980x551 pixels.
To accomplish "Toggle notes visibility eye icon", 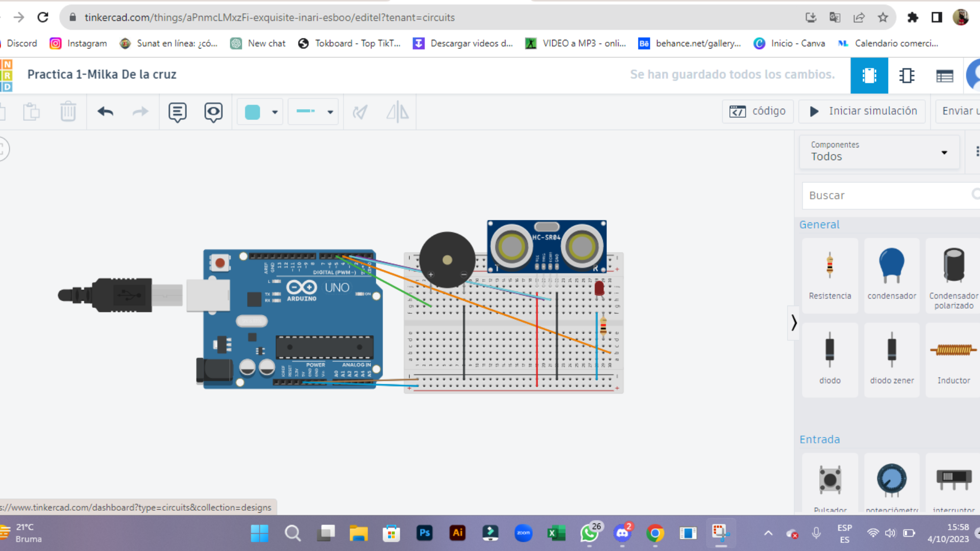I will [213, 112].
